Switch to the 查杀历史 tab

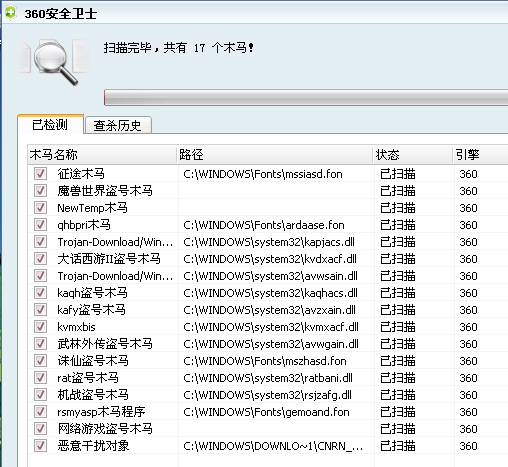[118, 126]
